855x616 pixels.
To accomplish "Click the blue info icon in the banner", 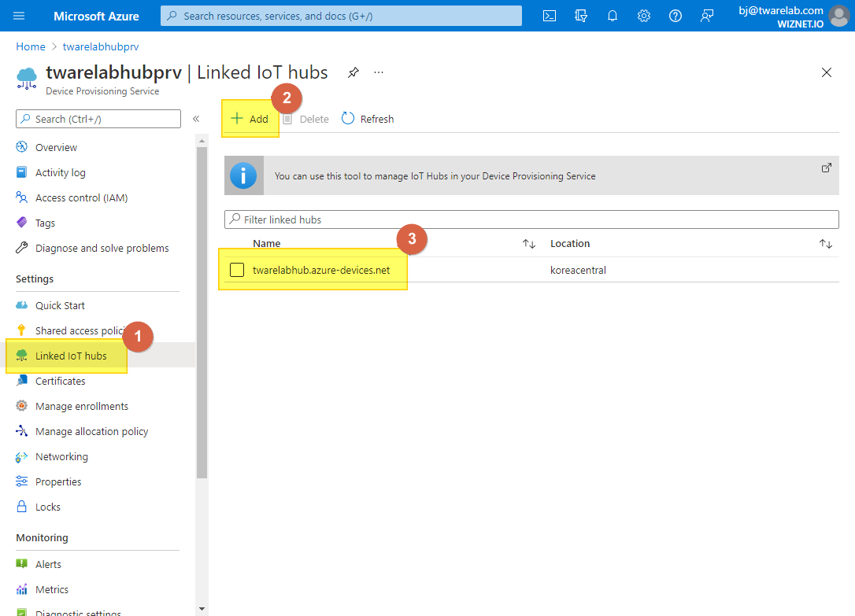I will point(243,176).
